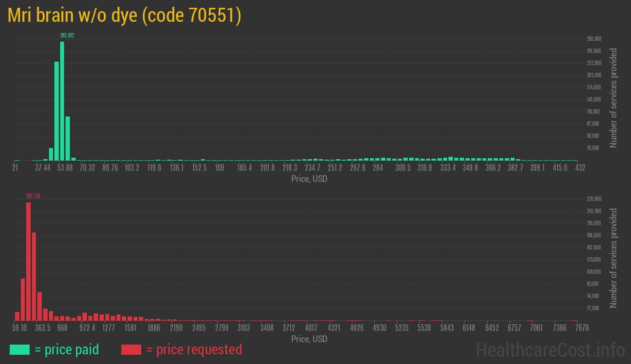631x364 pixels.
Task: Click the 333.4 tick on the green chart axis
Action: tap(448, 168)
